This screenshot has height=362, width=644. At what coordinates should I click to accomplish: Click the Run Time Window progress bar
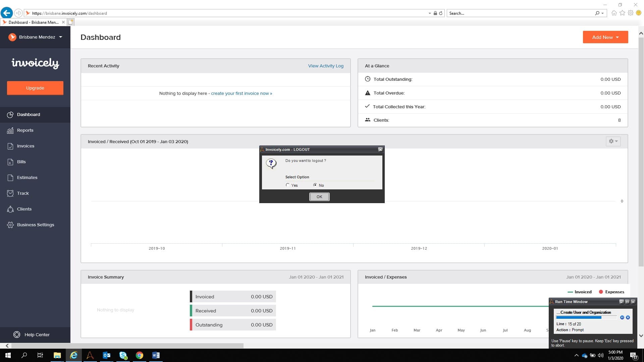click(586, 317)
